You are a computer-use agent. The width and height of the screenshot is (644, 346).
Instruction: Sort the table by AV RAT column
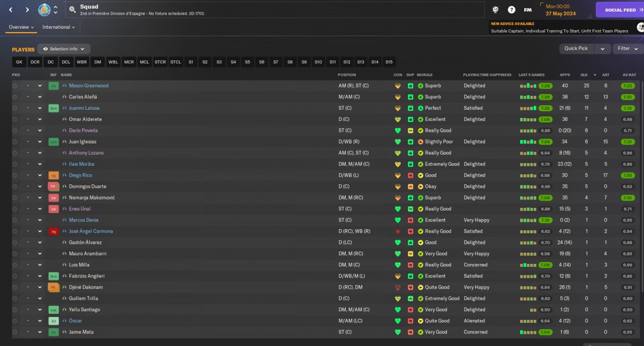point(629,75)
